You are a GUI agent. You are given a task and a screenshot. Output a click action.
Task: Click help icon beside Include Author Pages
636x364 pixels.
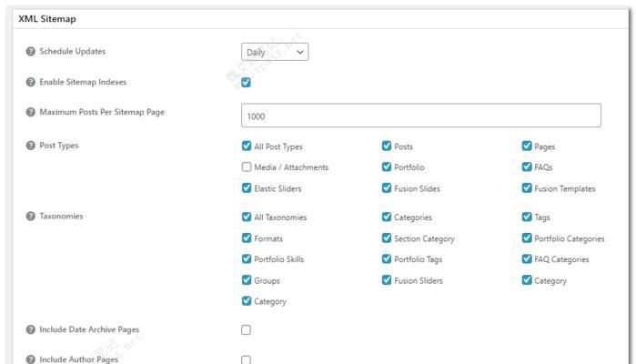coord(30,359)
